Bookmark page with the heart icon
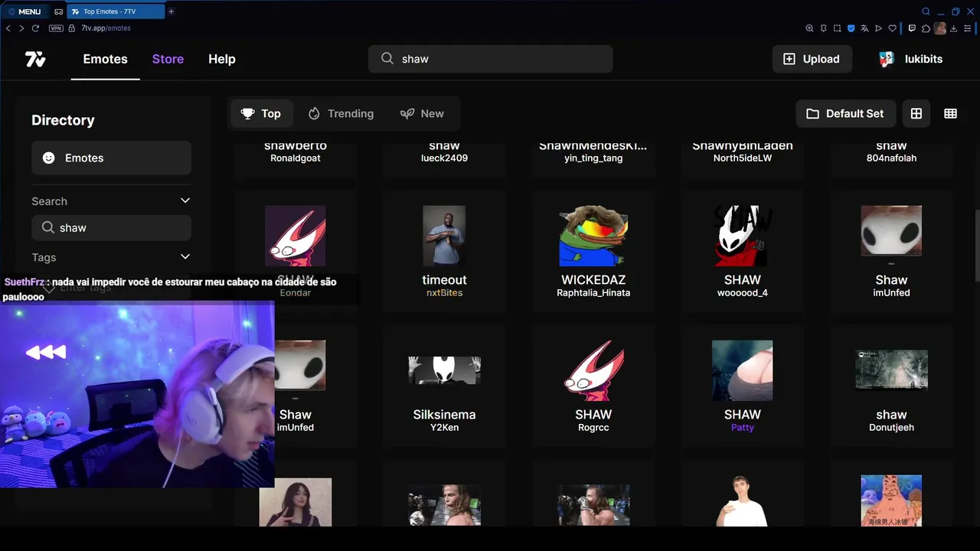This screenshot has height=551, width=980. point(892,28)
